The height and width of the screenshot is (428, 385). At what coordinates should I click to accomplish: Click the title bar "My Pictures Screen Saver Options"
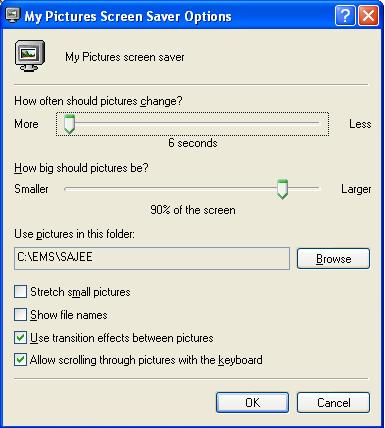(128, 16)
